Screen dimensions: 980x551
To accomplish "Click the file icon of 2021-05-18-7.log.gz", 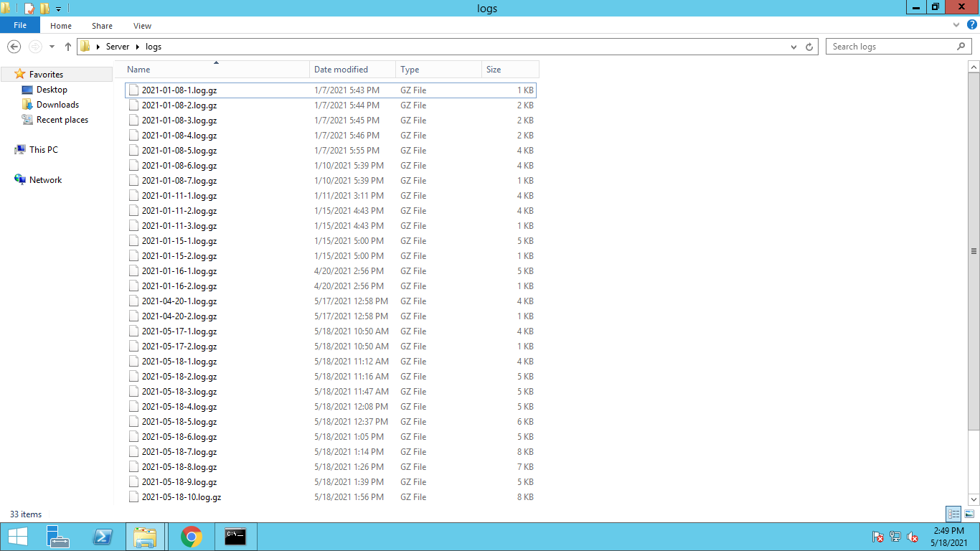I will point(133,452).
